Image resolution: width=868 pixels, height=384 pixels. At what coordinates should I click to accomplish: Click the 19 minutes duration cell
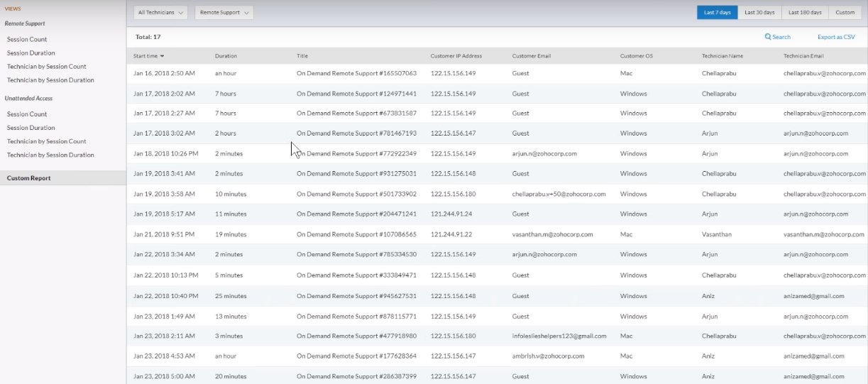pos(231,234)
